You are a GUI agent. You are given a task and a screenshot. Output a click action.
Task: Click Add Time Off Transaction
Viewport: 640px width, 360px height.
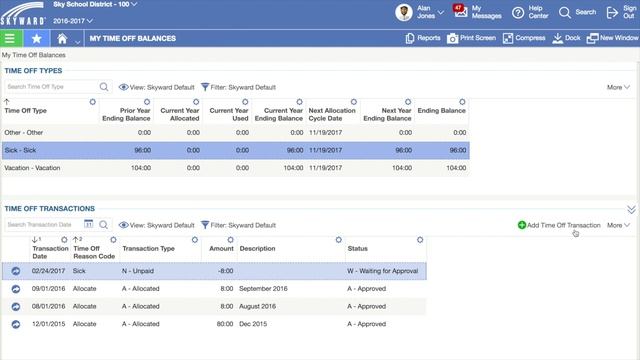tap(559, 225)
